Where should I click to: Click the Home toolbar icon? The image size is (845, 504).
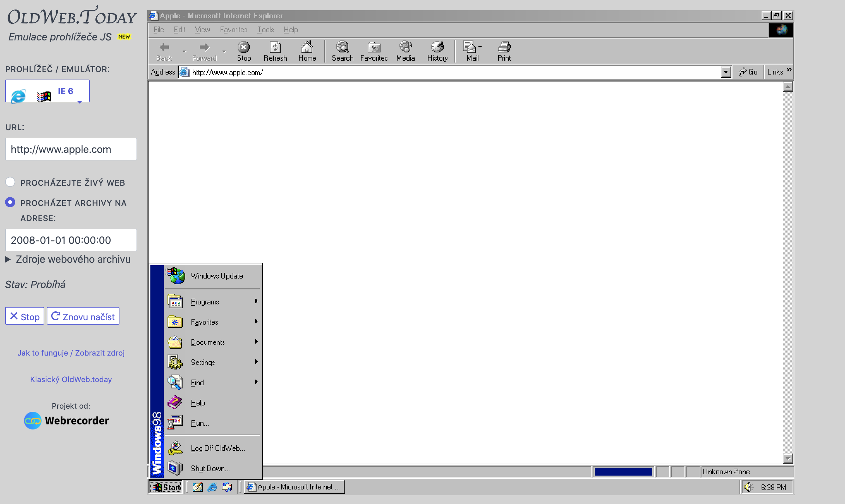tap(307, 50)
